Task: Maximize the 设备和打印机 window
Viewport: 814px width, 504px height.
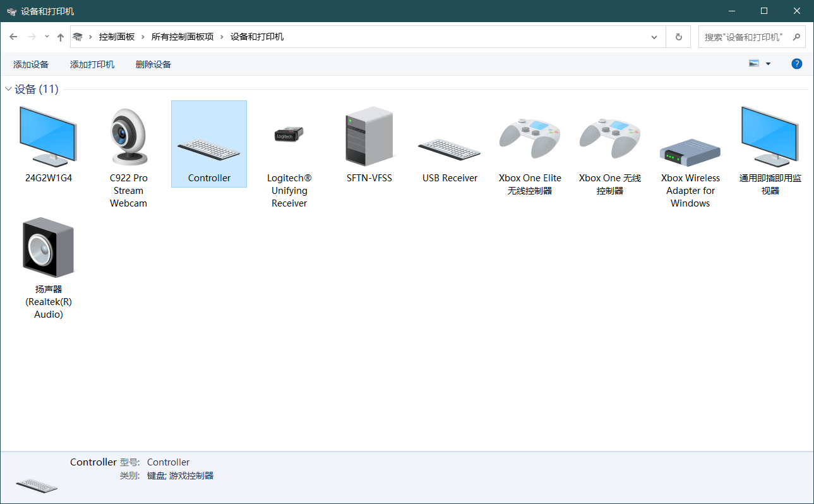Action: click(x=764, y=11)
